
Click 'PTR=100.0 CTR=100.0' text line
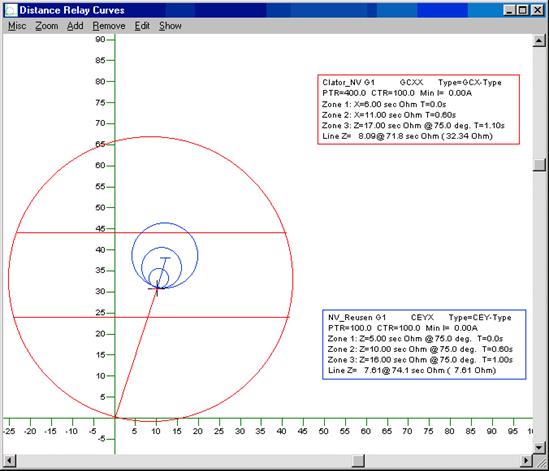pyautogui.click(x=403, y=328)
